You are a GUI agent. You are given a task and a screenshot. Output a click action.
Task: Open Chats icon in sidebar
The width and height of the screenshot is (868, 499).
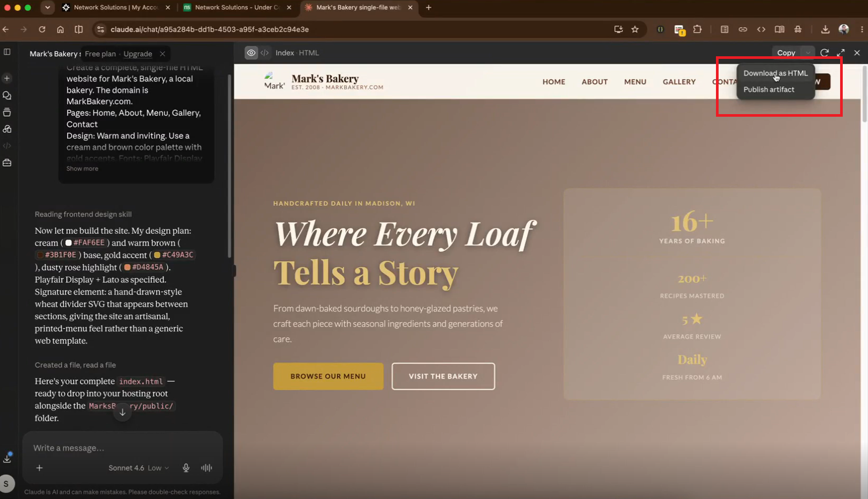[x=7, y=96]
